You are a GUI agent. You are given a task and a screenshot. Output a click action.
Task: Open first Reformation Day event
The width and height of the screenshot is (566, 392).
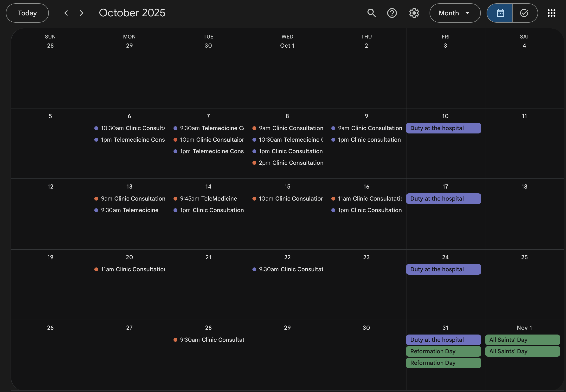pyautogui.click(x=443, y=351)
